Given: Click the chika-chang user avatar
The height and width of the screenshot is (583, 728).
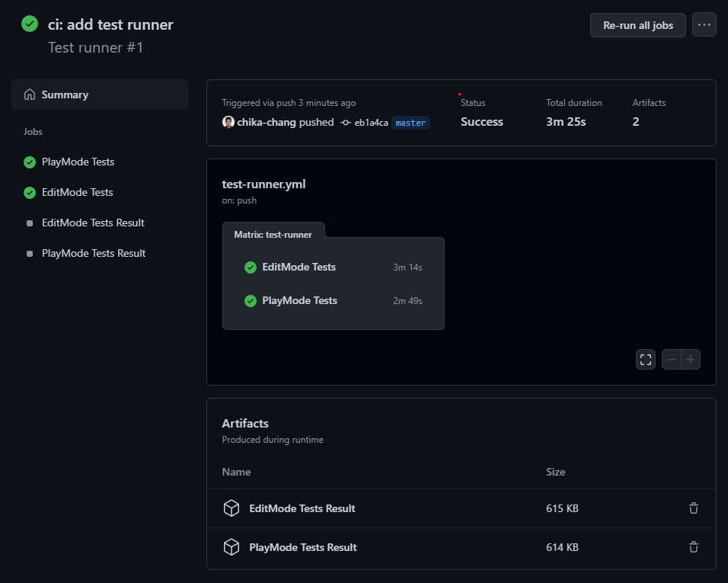Looking at the screenshot, I should (x=228, y=122).
